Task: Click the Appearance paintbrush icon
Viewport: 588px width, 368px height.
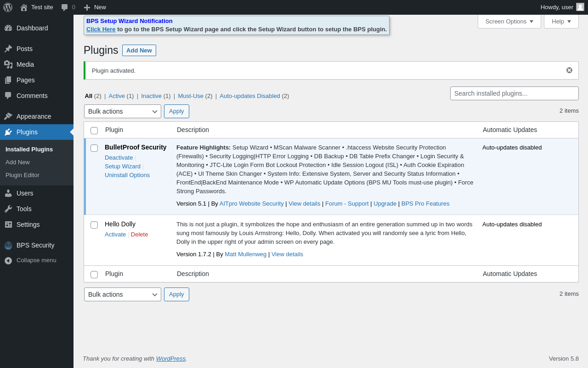Action: pos(8,116)
